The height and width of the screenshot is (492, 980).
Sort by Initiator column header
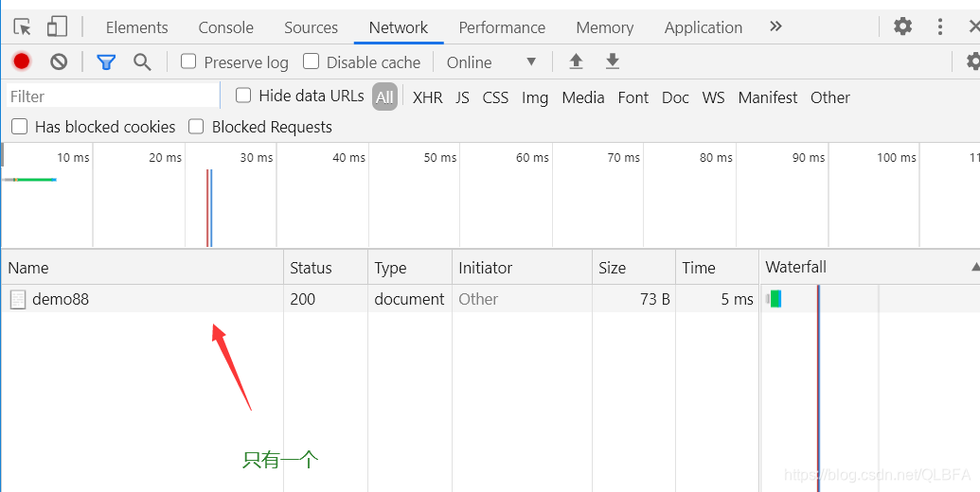pos(522,267)
